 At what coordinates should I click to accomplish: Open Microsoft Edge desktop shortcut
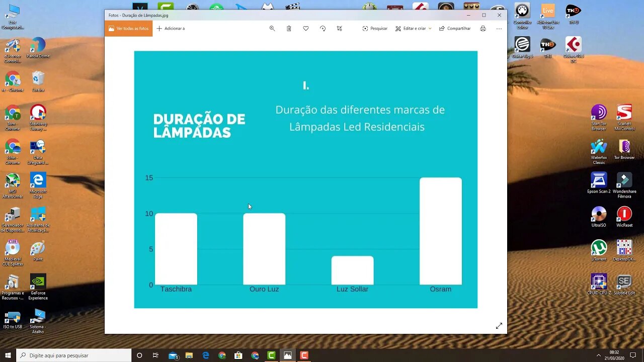[x=38, y=186]
